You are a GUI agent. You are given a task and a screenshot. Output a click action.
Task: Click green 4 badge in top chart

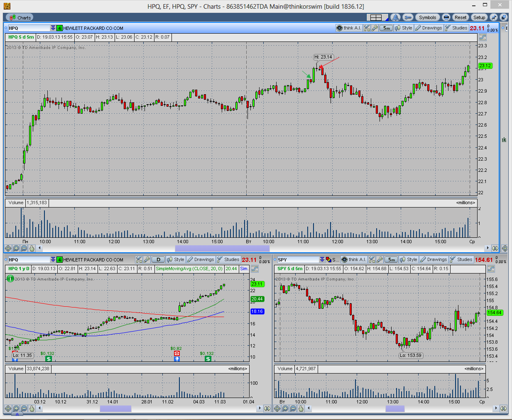(x=59, y=28)
